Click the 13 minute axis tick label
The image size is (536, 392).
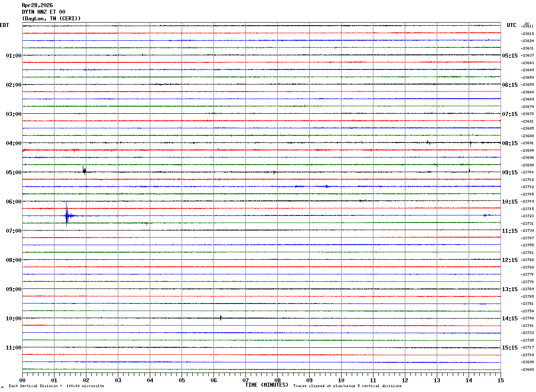tap(437, 380)
